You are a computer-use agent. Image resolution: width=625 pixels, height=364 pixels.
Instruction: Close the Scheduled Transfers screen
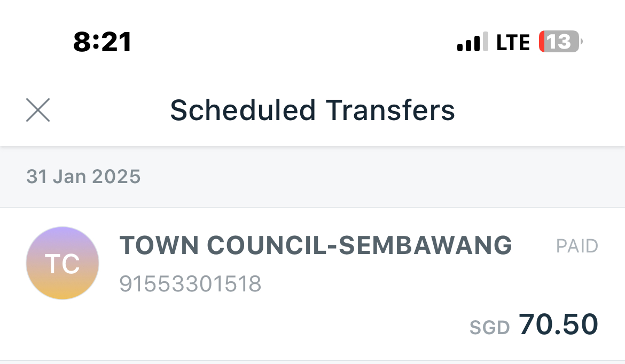[38, 110]
